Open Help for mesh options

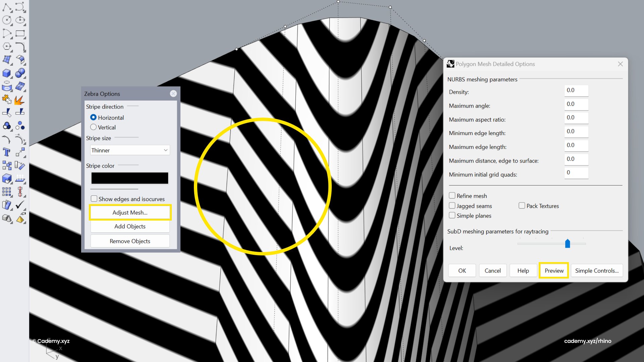(523, 270)
